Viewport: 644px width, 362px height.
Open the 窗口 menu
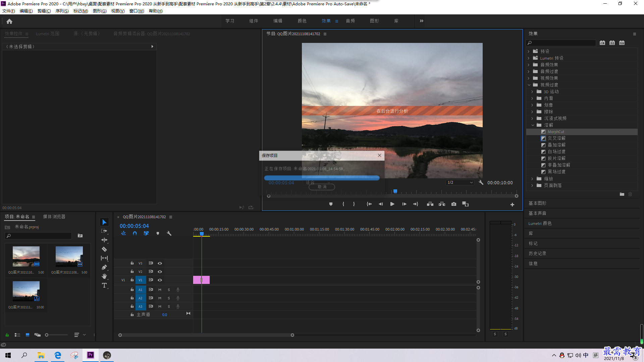(x=137, y=11)
